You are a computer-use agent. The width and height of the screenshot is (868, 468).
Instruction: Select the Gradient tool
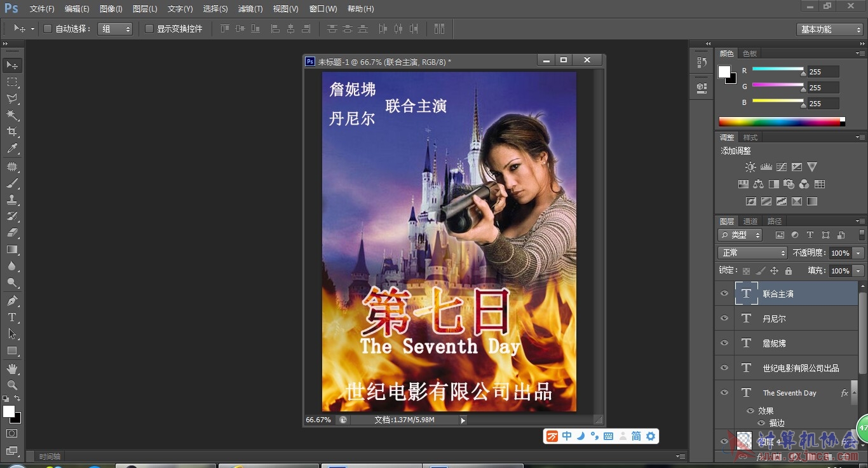[12, 249]
